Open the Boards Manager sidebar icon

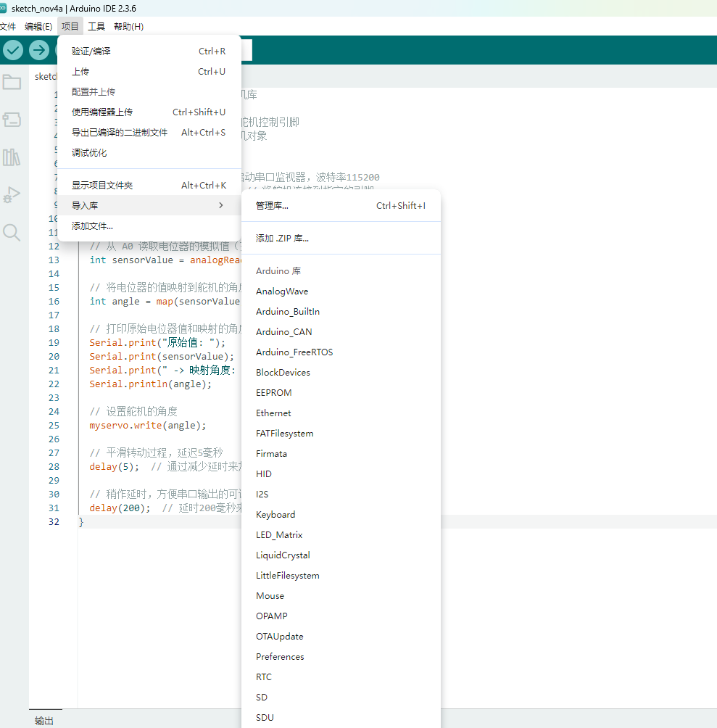(12, 120)
